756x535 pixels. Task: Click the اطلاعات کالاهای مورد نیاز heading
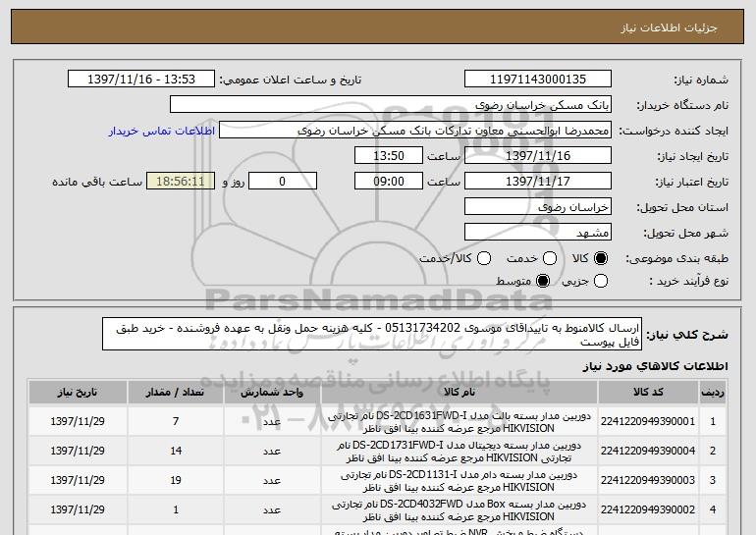pos(655,366)
